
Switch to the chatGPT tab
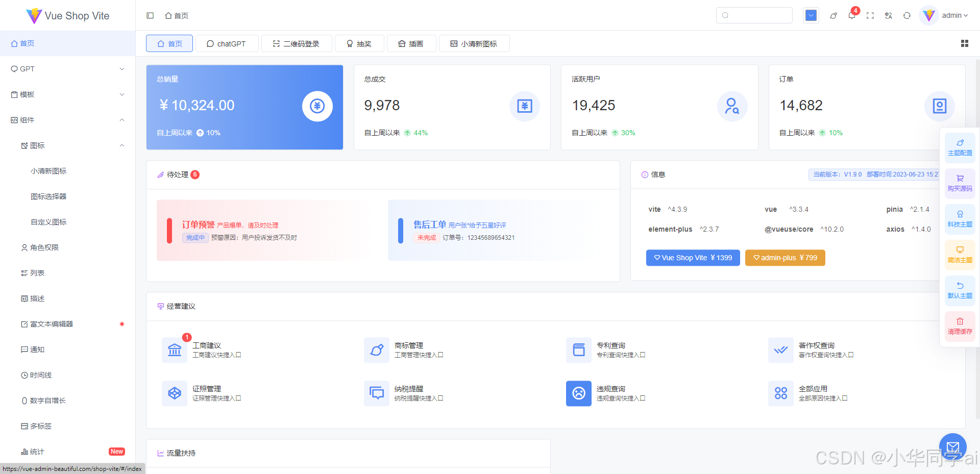[227, 43]
